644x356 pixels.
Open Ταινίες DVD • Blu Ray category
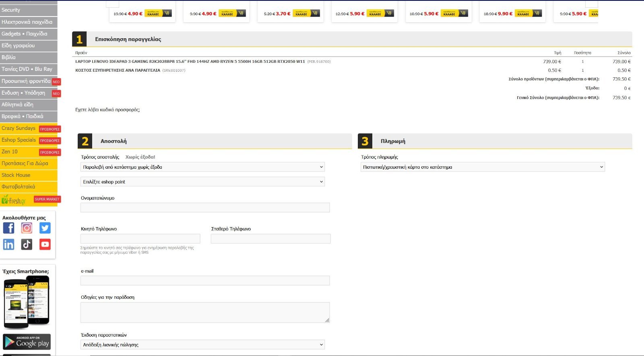pyautogui.click(x=29, y=69)
